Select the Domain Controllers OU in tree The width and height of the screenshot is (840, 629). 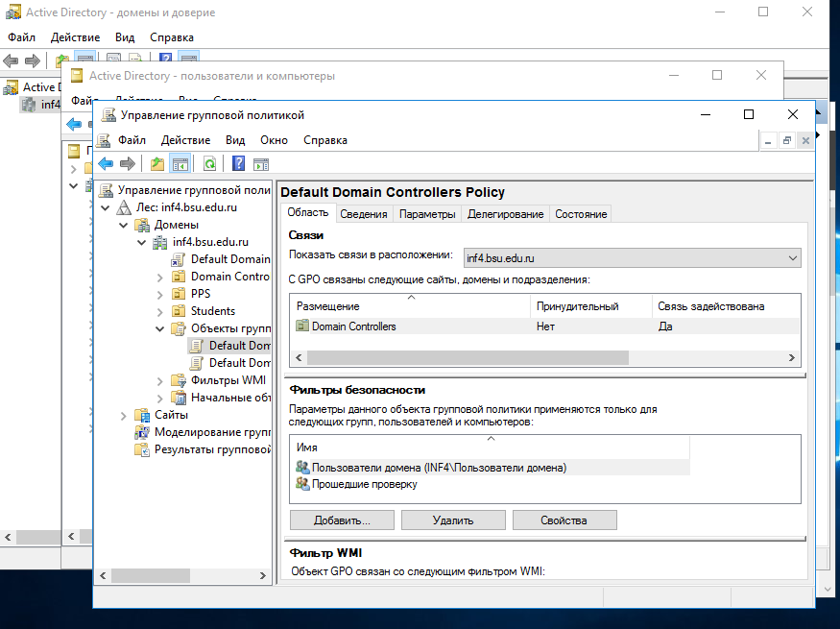[230, 277]
